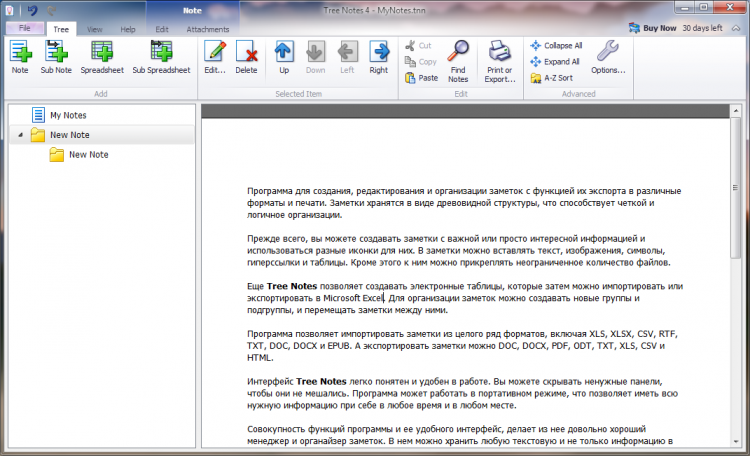The width and height of the screenshot is (750, 456).
Task: Collapse the parent New Note tree node
Action: 21,135
